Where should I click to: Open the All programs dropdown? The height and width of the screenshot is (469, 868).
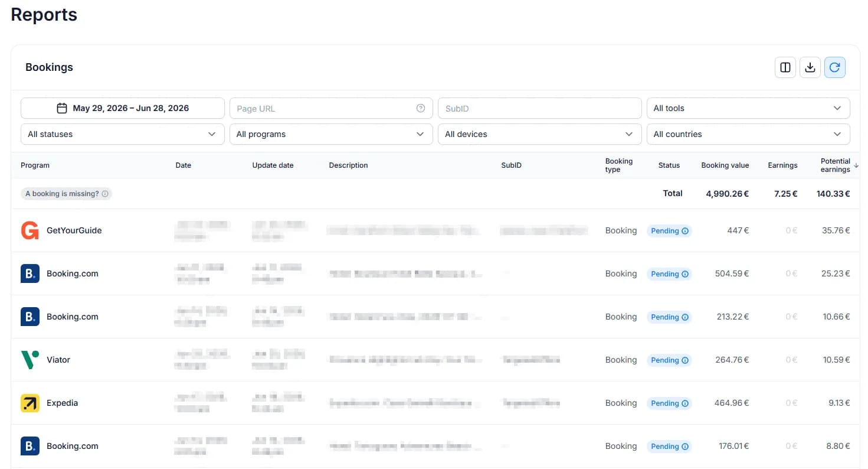coord(331,134)
